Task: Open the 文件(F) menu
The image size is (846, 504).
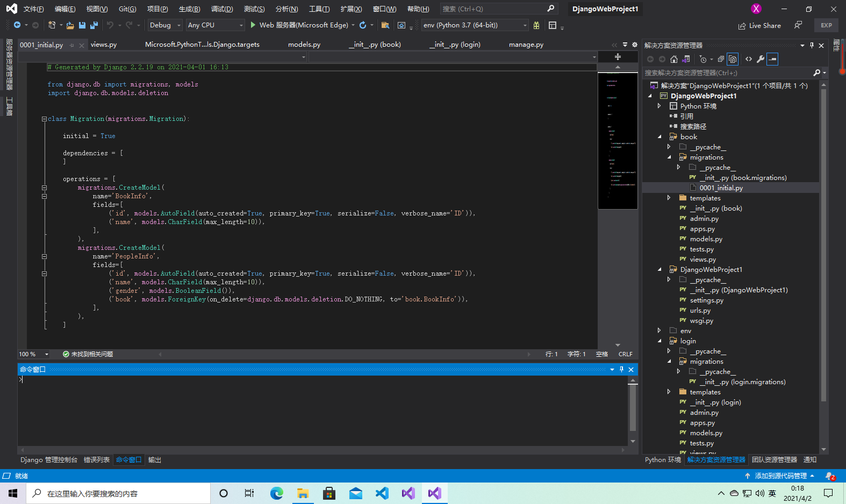Action: 33,9
